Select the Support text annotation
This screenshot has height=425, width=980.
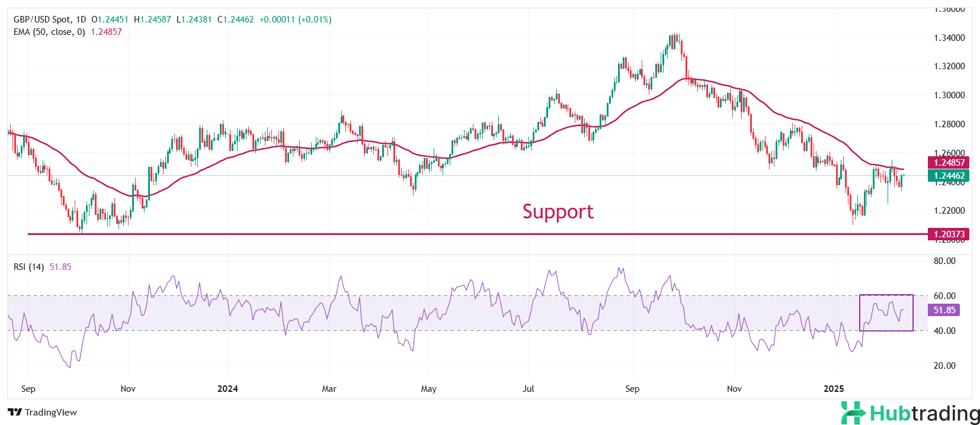click(558, 211)
